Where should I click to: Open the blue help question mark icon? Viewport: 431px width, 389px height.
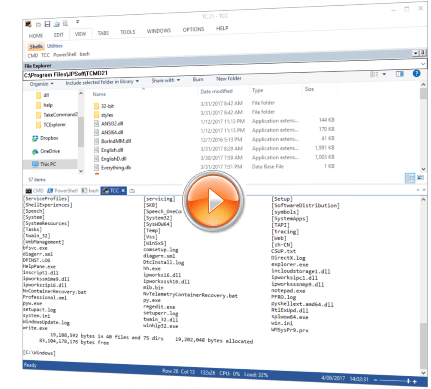coord(416,73)
